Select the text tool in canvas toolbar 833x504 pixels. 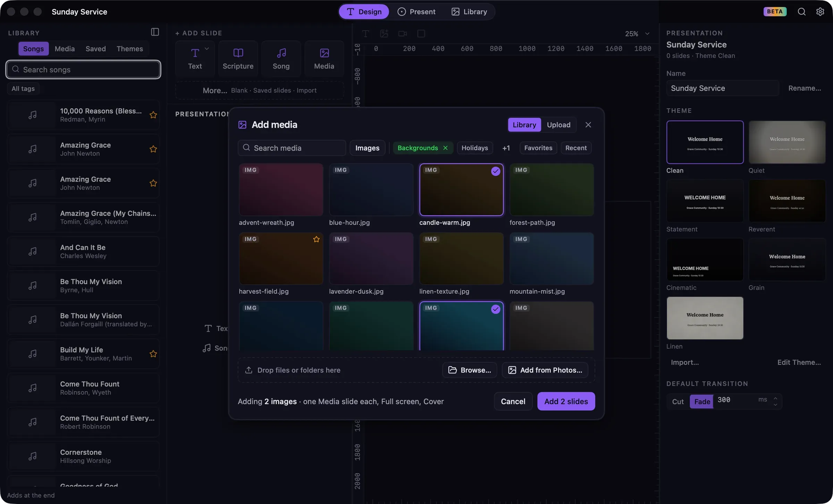click(365, 34)
